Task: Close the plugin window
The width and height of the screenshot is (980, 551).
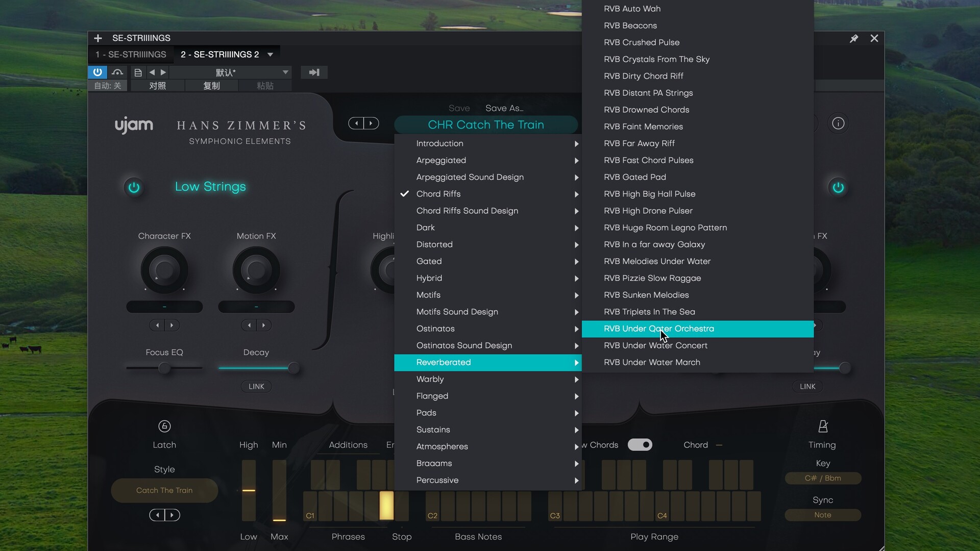Action: point(874,38)
